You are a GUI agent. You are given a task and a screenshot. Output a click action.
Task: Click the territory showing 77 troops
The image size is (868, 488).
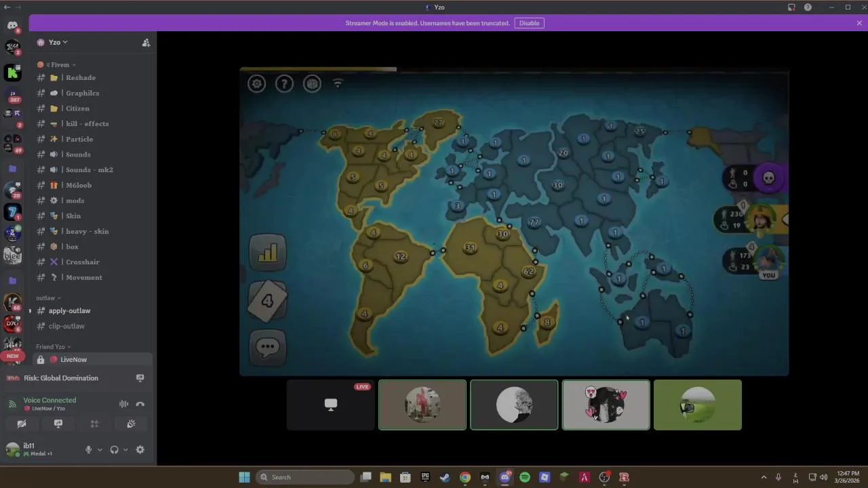click(x=534, y=222)
